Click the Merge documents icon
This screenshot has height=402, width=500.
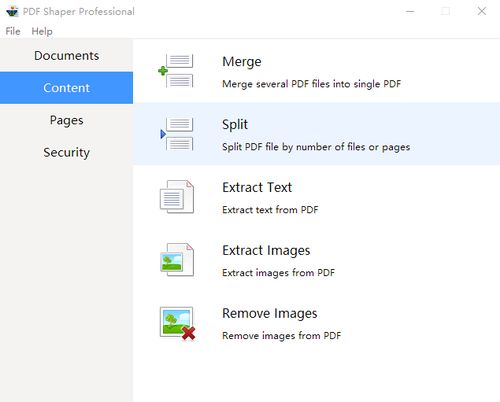click(176, 71)
